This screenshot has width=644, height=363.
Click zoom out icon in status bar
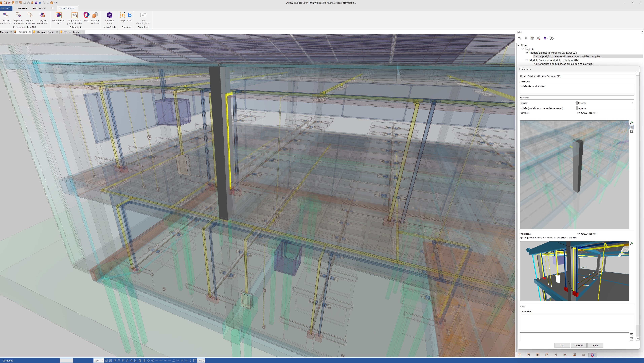tap(119, 360)
